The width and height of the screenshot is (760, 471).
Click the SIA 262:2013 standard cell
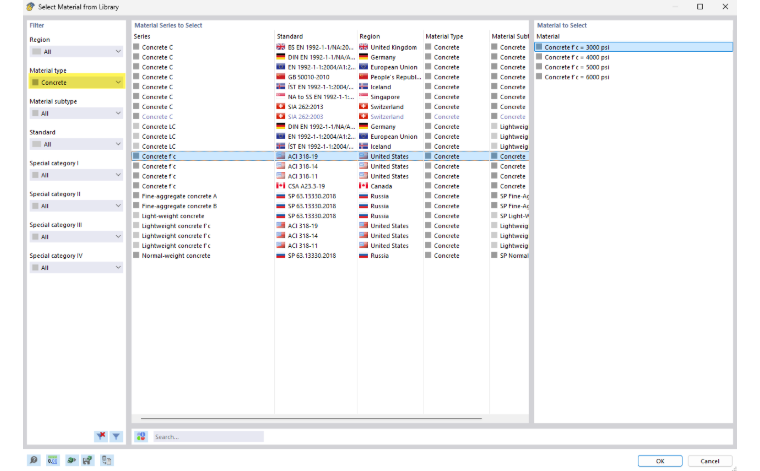[x=305, y=107]
